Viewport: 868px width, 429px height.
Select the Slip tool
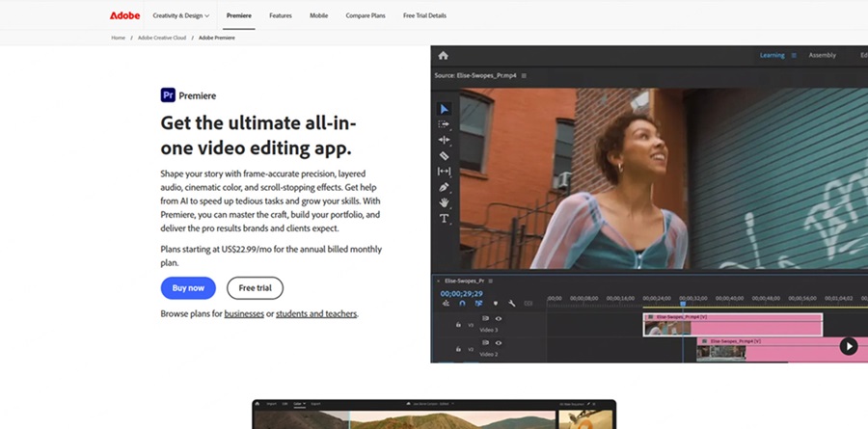(x=444, y=172)
